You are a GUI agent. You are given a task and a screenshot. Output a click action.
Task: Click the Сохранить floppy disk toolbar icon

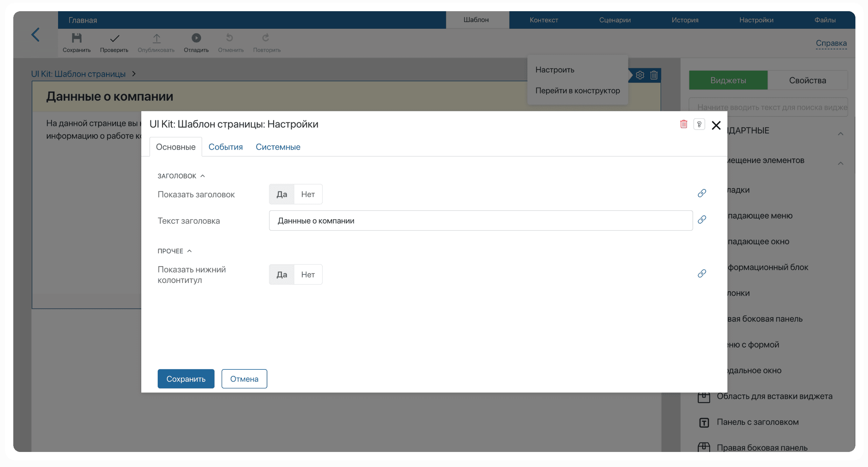click(x=77, y=38)
